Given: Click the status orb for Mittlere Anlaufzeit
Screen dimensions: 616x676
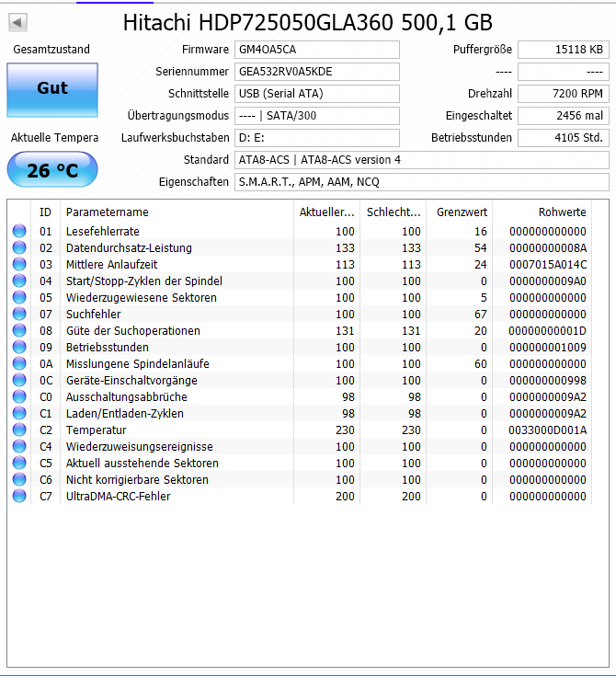Looking at the screenshot, I should [19, 264].
